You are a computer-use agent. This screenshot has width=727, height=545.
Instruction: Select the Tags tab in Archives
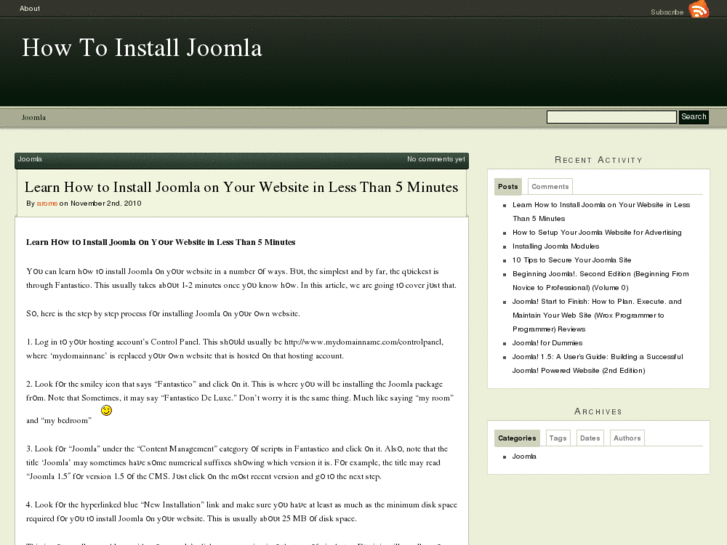point(558,438)
